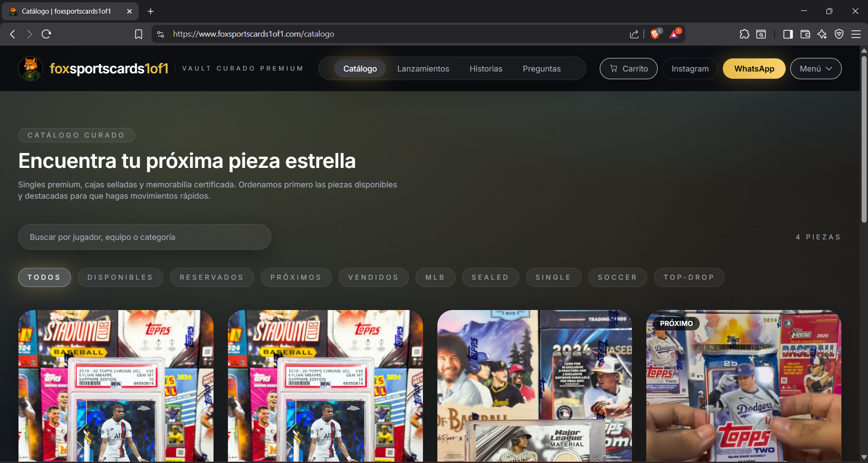Open the Brave Wallet icon

pos(805,34)
